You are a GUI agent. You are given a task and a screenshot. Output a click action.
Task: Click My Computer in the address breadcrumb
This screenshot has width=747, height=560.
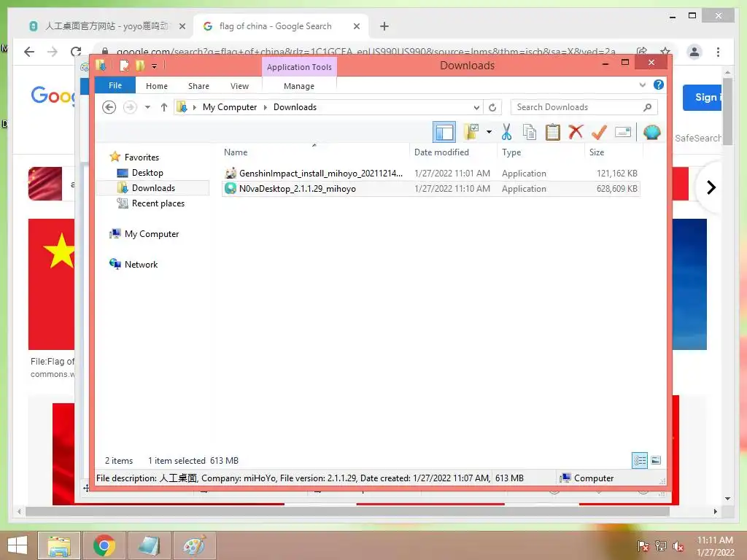tap(230, 107)
